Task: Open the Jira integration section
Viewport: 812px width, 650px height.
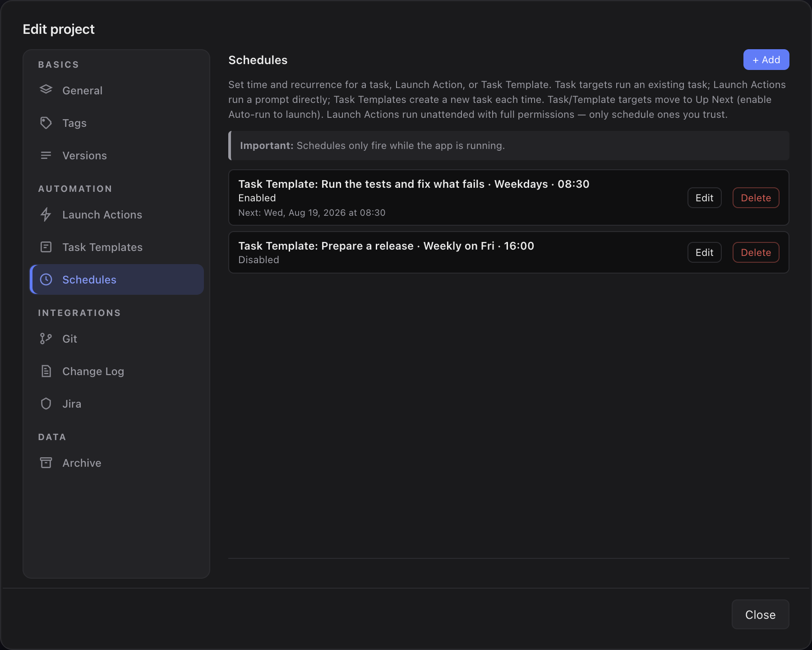Action: pos(117,404)
